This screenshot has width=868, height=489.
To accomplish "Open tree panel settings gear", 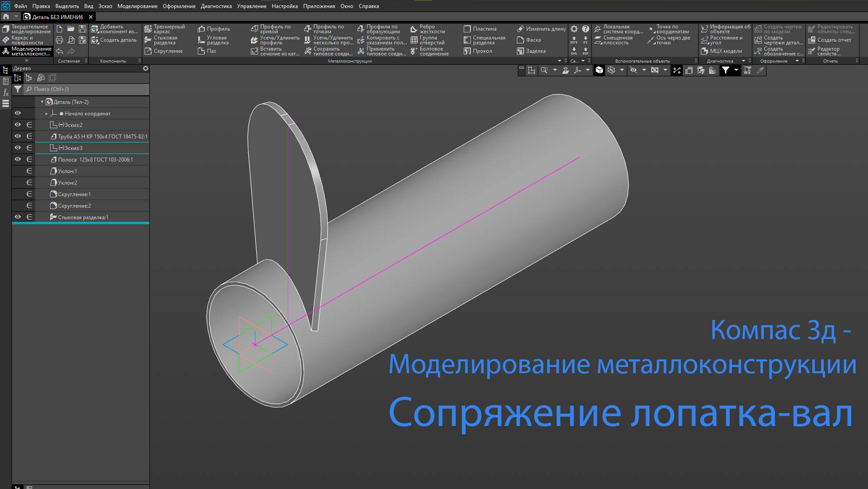I will click(x=145, y=69).
